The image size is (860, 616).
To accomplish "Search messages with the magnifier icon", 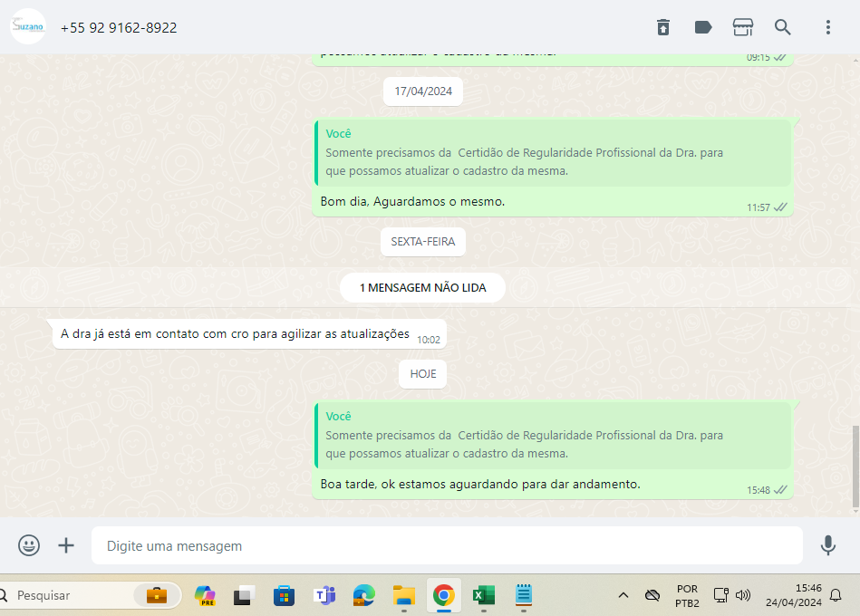I will pyautogui.click(x=783, y=27).
